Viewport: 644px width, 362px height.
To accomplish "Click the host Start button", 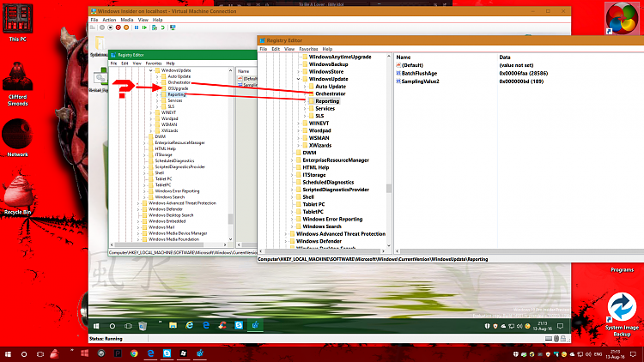I will 8,353.
